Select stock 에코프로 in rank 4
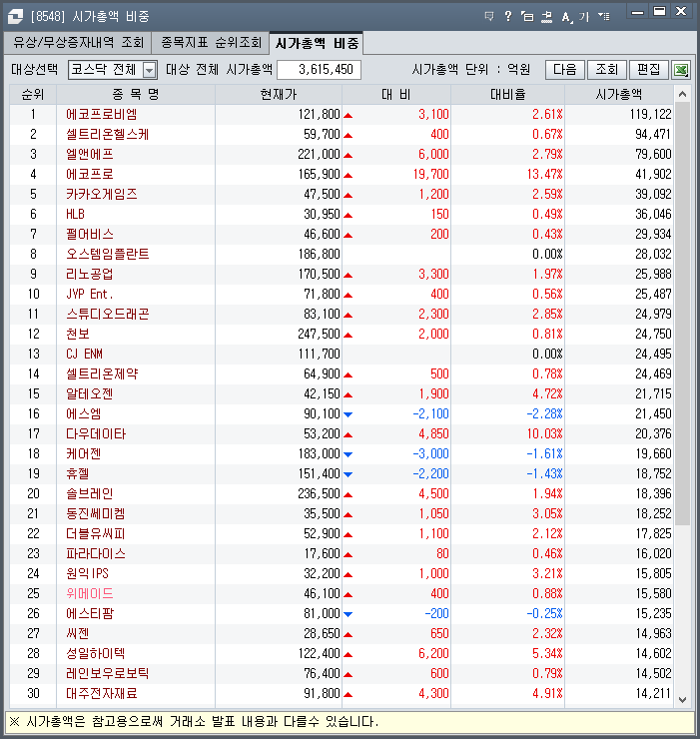The image size is (700, 739). click(90, 175)
